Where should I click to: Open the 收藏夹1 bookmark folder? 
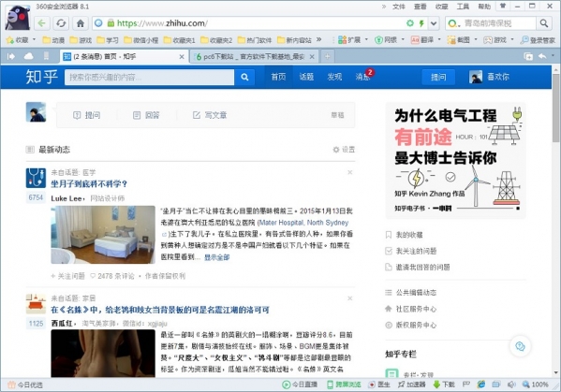coord(179,40)
